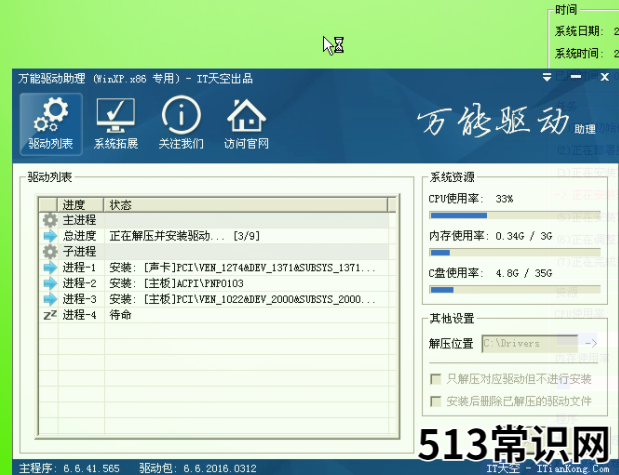This screenshot has height=475, width=619.
Task: Click the gear icon beside 子进程
Action: point(50,252)
